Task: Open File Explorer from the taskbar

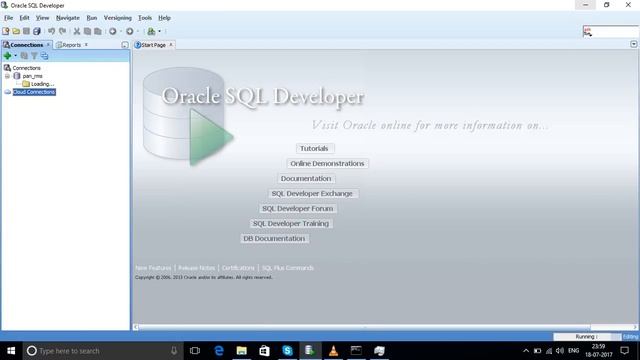Action: tap(242, 351)
